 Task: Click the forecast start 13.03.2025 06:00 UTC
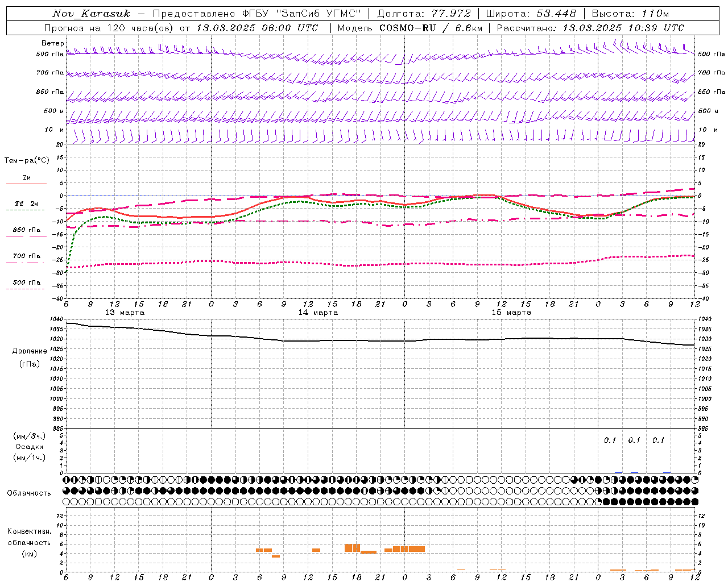tap(257, 28)
